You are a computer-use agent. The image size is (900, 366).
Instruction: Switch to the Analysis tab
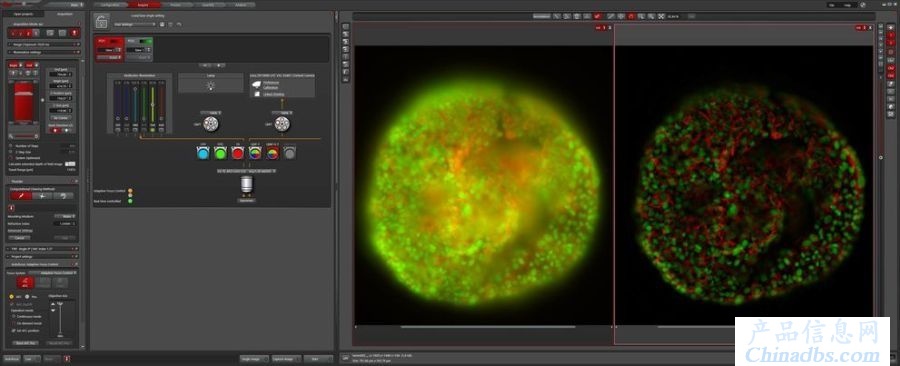click(239, 5)
